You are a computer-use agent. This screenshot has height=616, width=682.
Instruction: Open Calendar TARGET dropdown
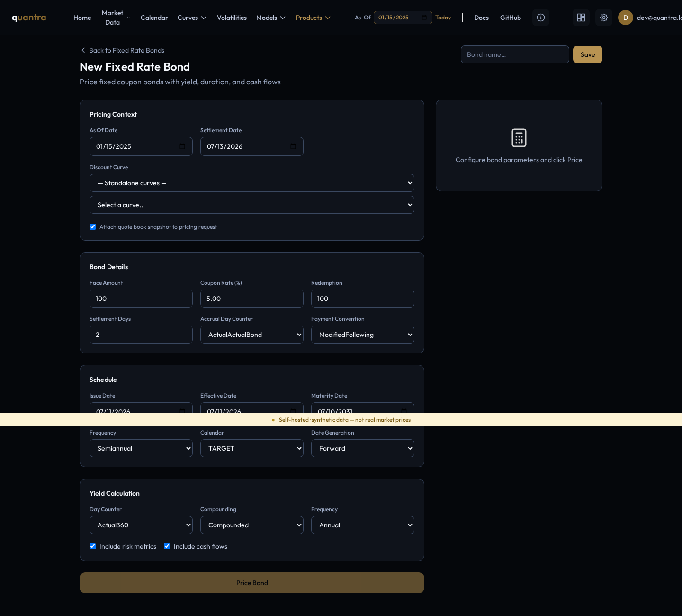(x=252, y=448)
